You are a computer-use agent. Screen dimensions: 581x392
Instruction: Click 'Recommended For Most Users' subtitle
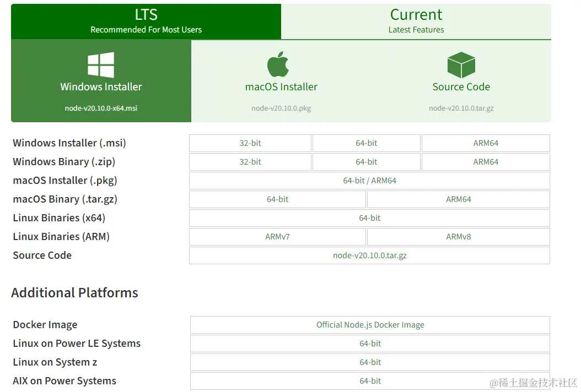click(x=146, y=30)
